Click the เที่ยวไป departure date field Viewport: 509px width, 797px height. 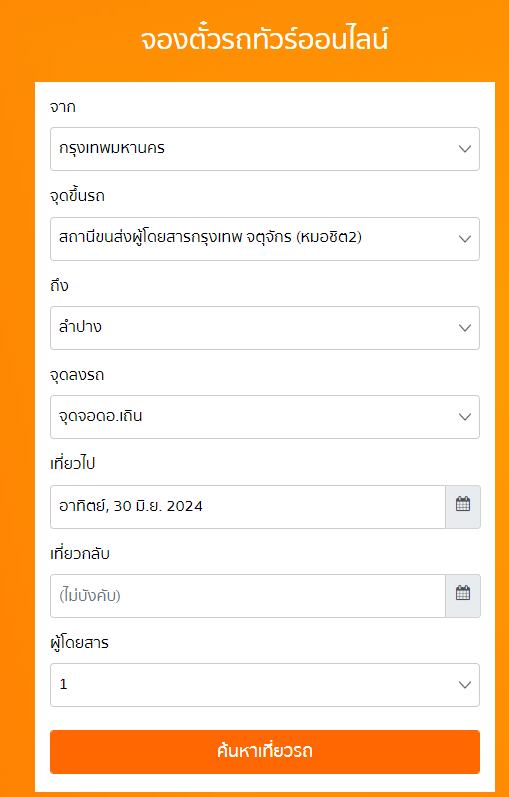coord(248,506)
